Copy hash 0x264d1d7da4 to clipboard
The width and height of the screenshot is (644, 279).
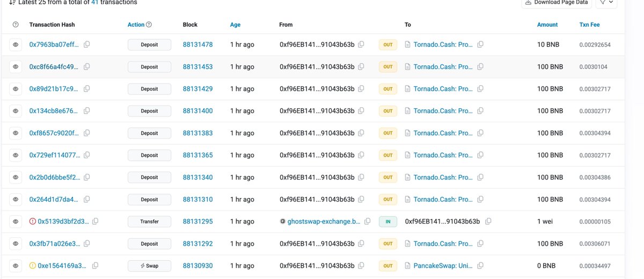pyautogui.click(x=86, y=199)
